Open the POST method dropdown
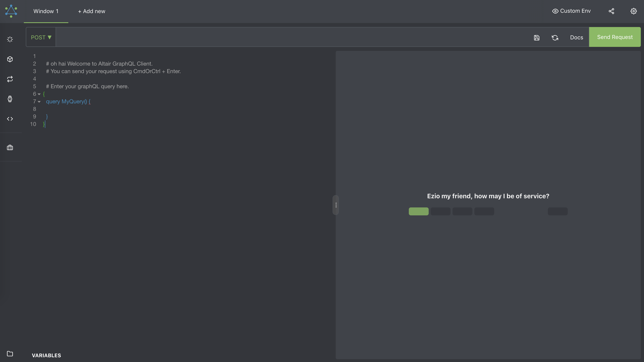This screenshot has width=644, height=362. coord(41,37)
